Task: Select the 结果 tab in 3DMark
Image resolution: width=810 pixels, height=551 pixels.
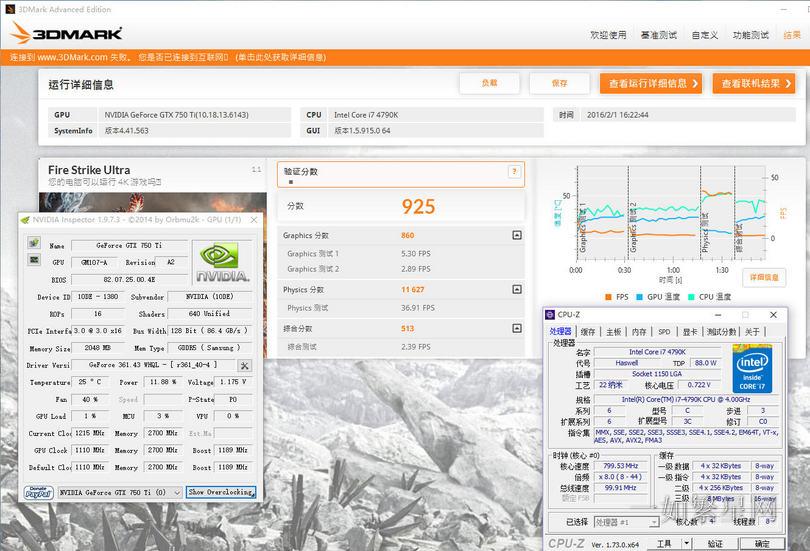Action: tap(792, 35)
